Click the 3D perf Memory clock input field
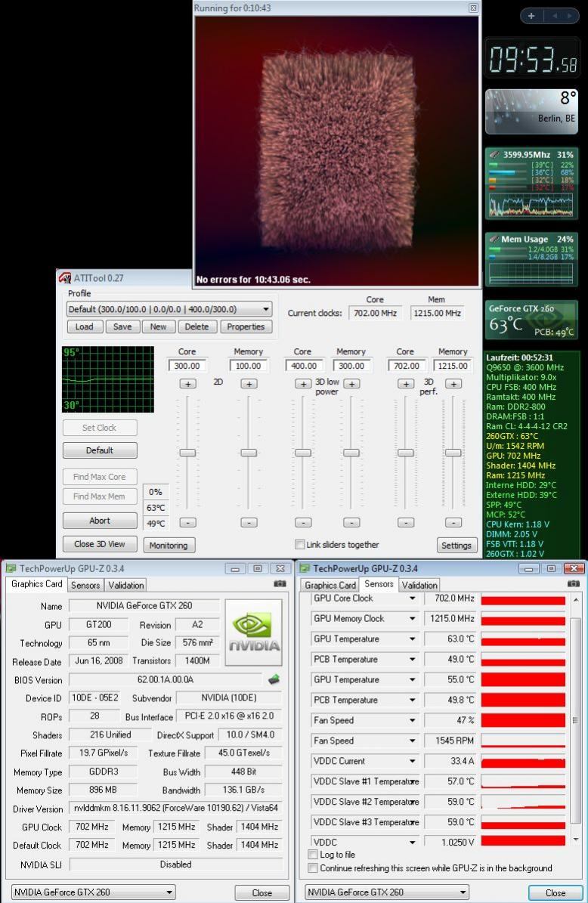588x903 pixels. coord(453,366)
